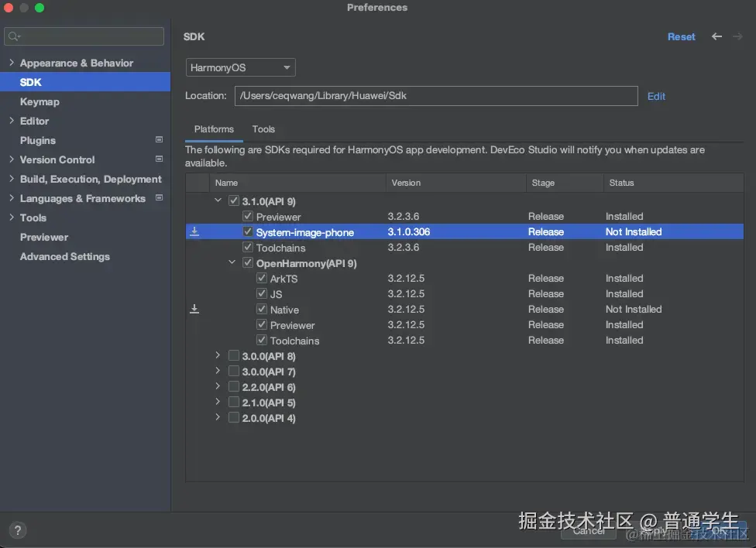Image resolution: width=756 pixels, height=548 pixels.
Task: Collapse the OpenHarmony(API 9) node
Action: tap(232, 262)
